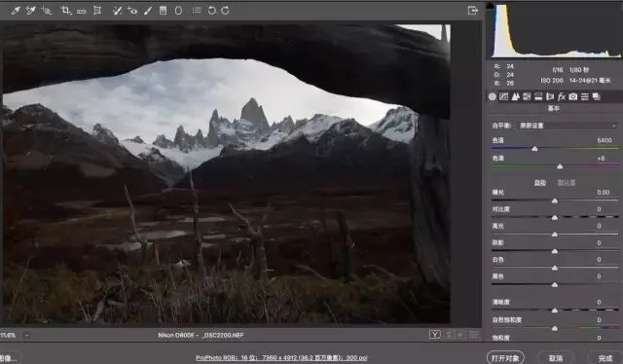
Task: Select the Transform tool
Action: tap(97, 11)
